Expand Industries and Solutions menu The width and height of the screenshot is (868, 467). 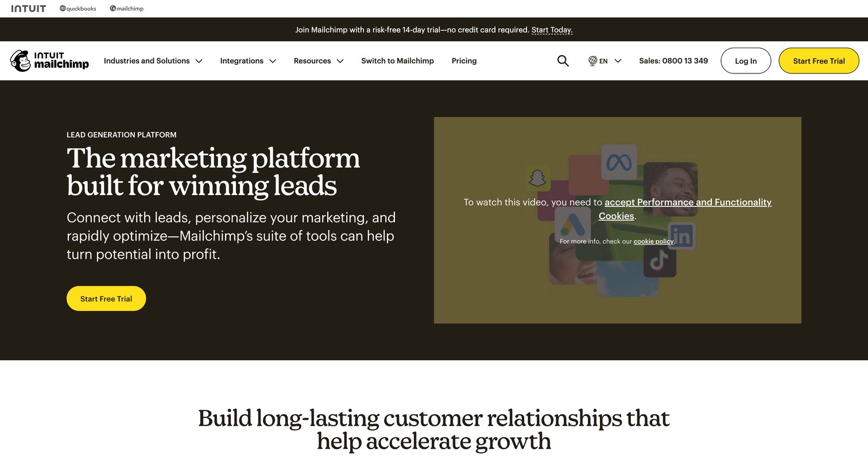[x=153, y=61]
